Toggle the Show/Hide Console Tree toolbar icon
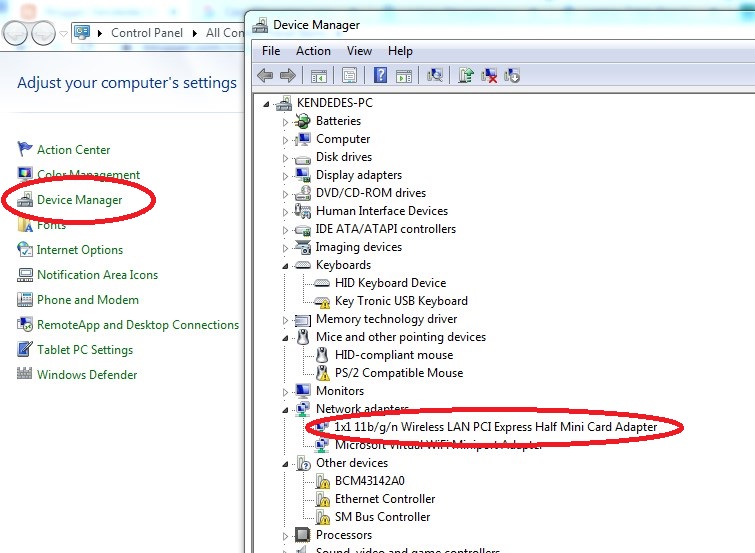The height and width of the screenshot is (553, 755). pos(318,76)
